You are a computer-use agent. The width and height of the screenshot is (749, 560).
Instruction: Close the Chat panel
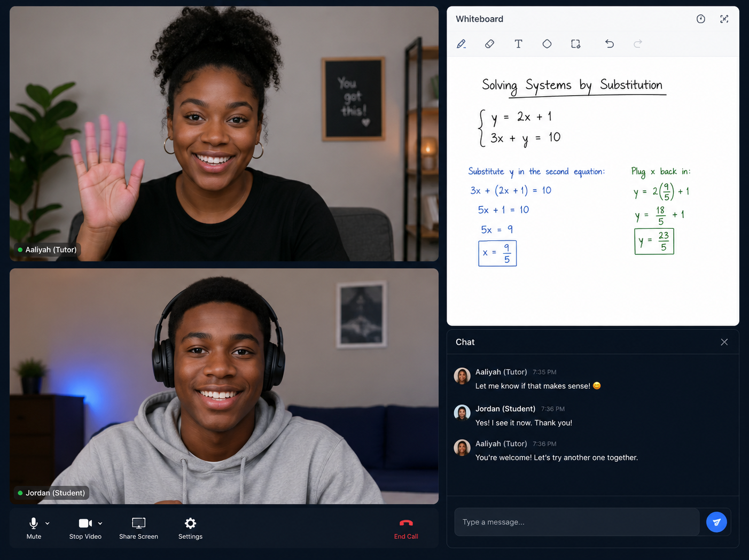(x=724, y=342)
